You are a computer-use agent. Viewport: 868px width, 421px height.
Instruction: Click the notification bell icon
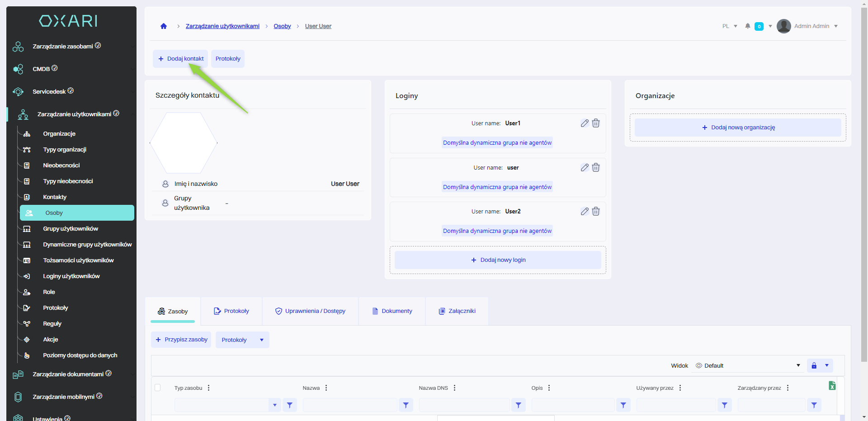click(x=748, y=26)
